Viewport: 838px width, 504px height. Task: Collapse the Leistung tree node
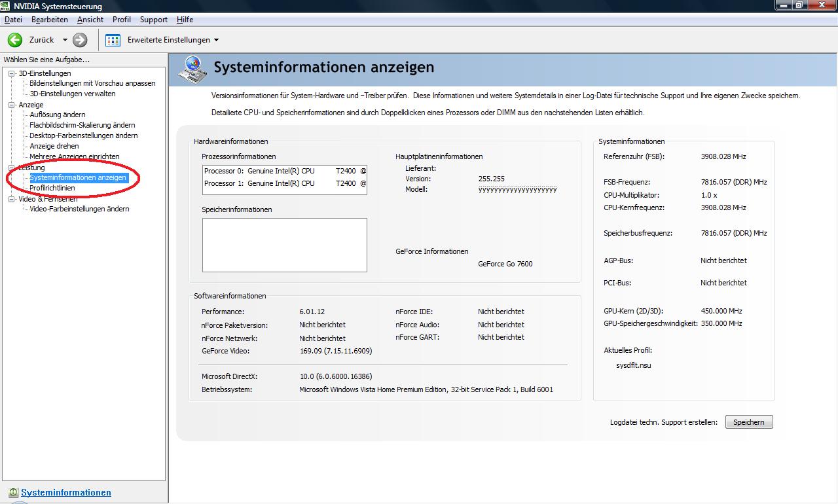(12, 168)
